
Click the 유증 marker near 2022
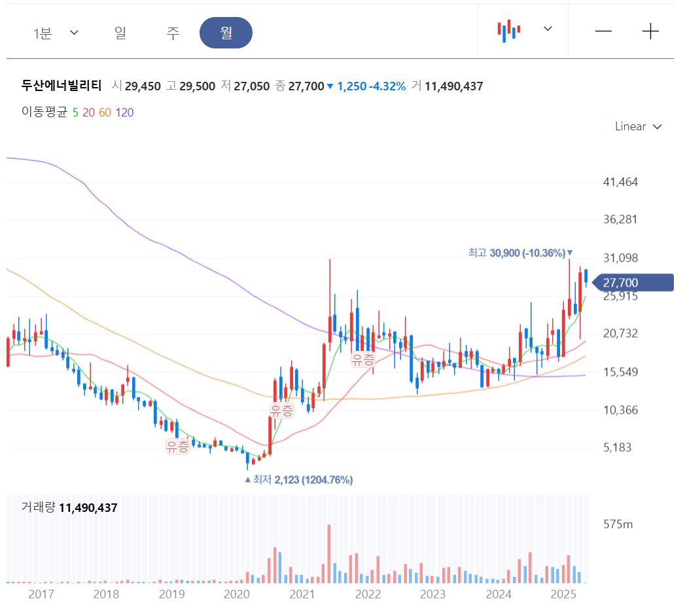pyautogui.click(x=364, y=360)
